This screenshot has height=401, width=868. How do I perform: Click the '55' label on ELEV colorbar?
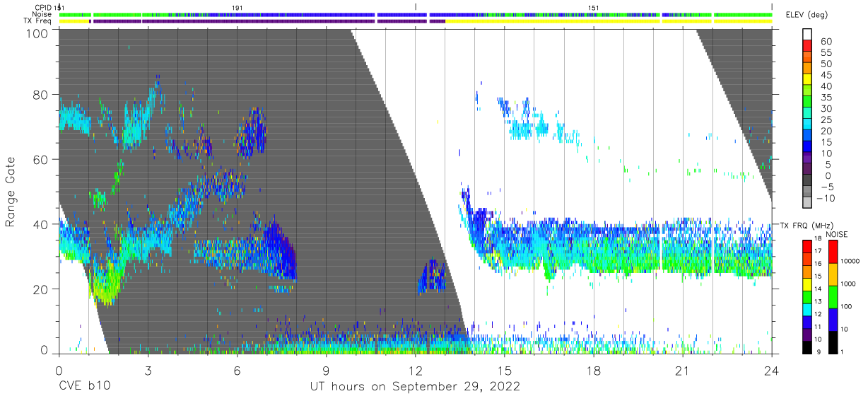[x=825, y=52]
